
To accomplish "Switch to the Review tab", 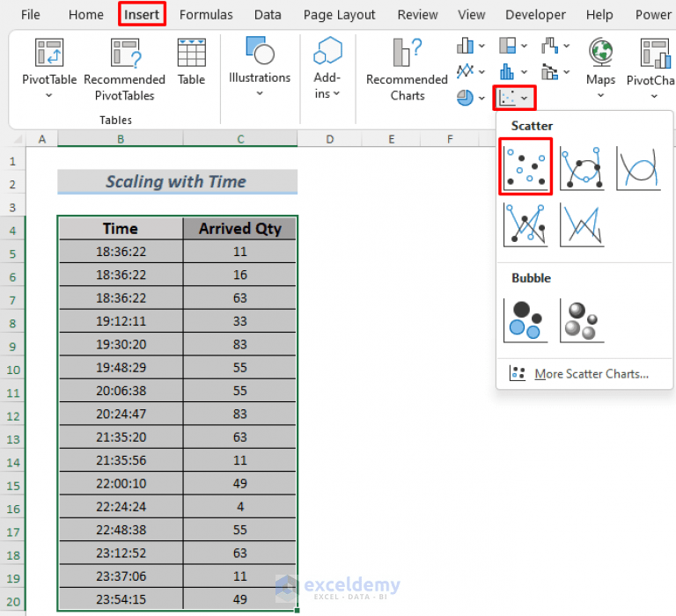I will tap(418, 15).
